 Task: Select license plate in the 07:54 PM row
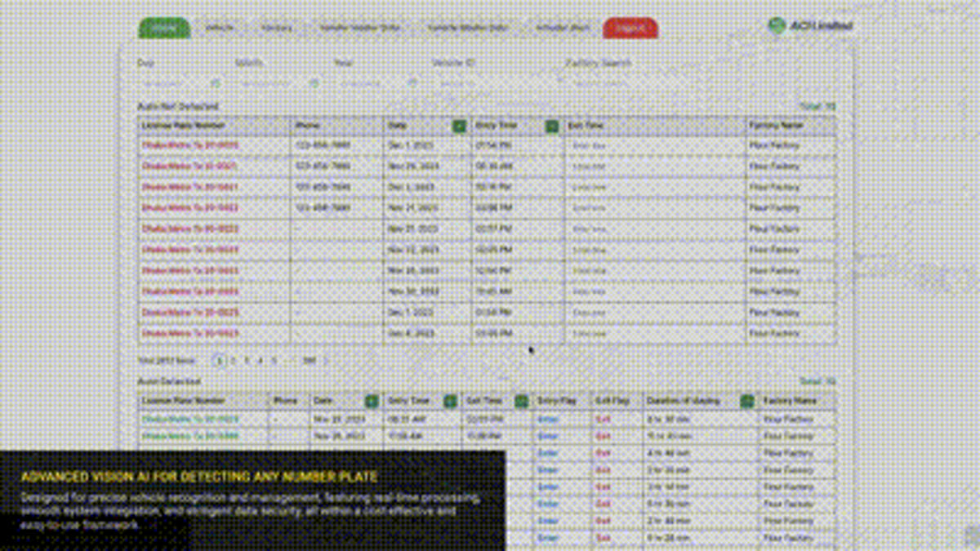pos(190,145)
